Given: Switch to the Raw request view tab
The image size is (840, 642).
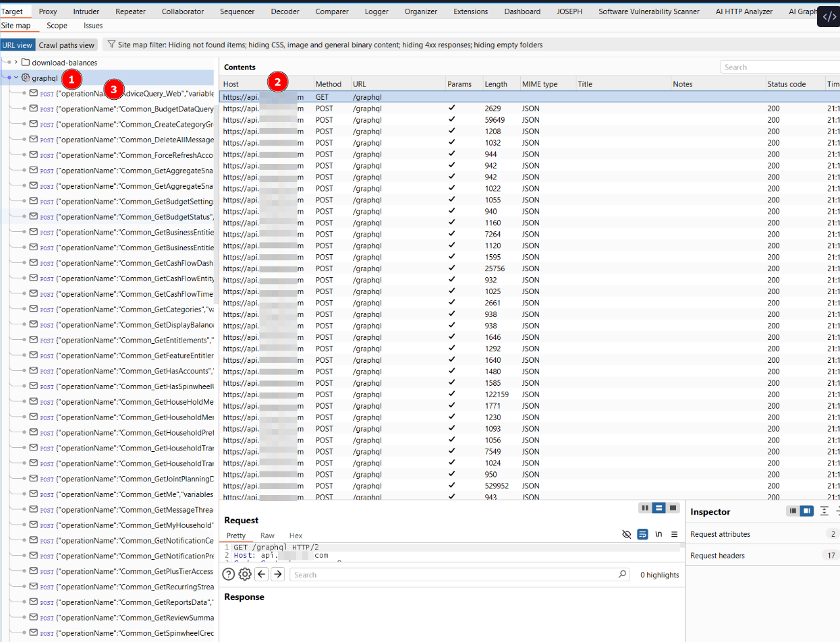Looking at the screenshot, I should pos(267,535).
